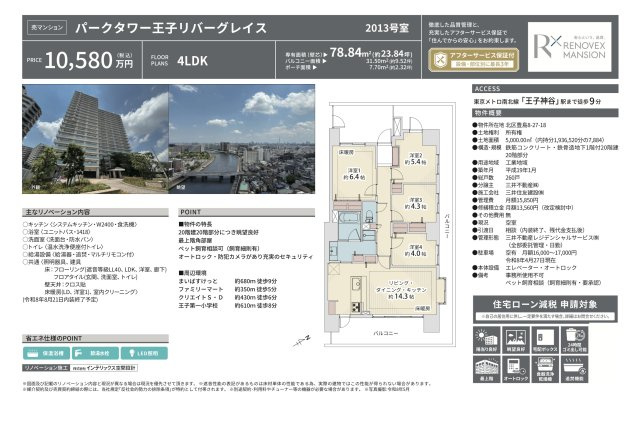Click the 主なリノベーション内容 header
The height and width of the screenshot is (432, 640).
click(x=95, y=212)
